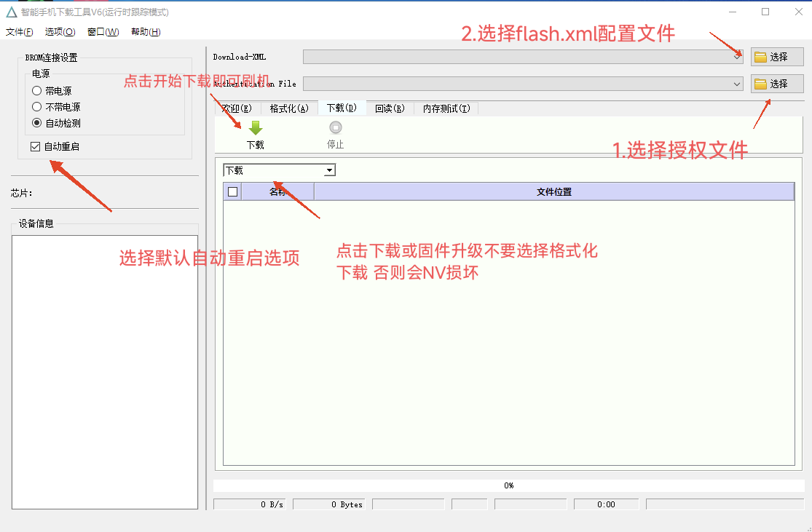Viewport: 812px width, 532px height.
Task: Click the 芯片: label
Action: tap(22, 193)
